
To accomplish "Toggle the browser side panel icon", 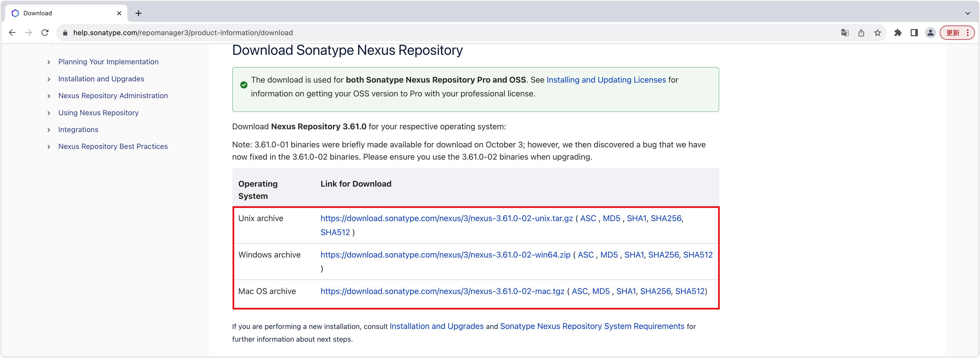I will pos(914,33).
